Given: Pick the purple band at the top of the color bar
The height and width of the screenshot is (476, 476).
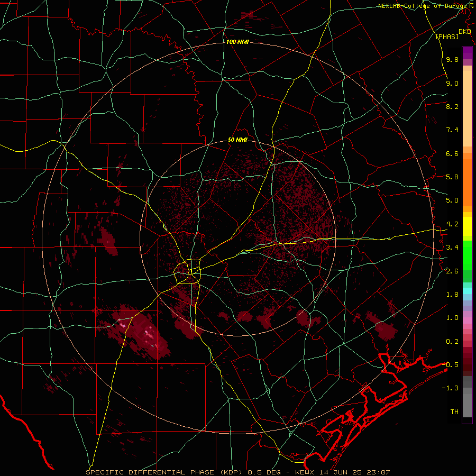Looking at the screenshot, I should point(467,53).
